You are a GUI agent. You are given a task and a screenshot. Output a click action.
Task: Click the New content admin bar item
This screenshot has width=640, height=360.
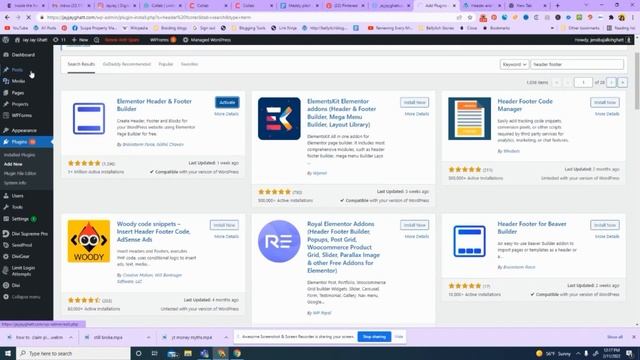pos(80,40)
